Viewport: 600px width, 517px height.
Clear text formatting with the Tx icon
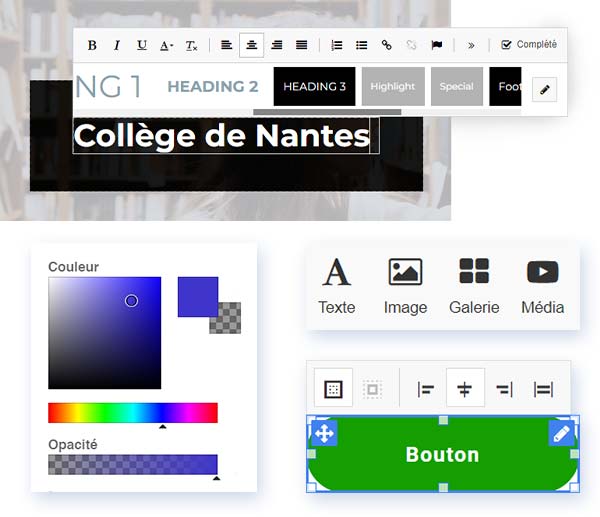[x=191, y=46]
